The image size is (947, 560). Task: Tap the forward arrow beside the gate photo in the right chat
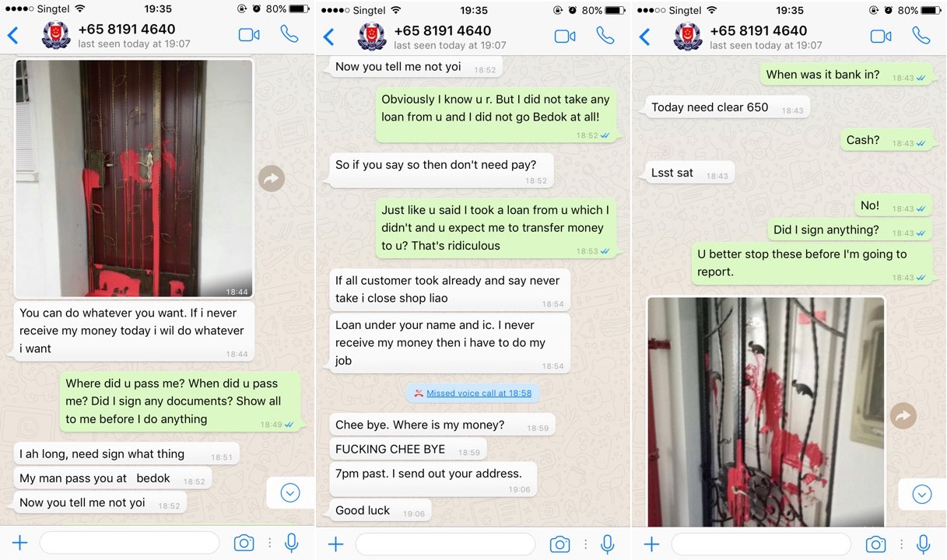(x=903, y=416)
